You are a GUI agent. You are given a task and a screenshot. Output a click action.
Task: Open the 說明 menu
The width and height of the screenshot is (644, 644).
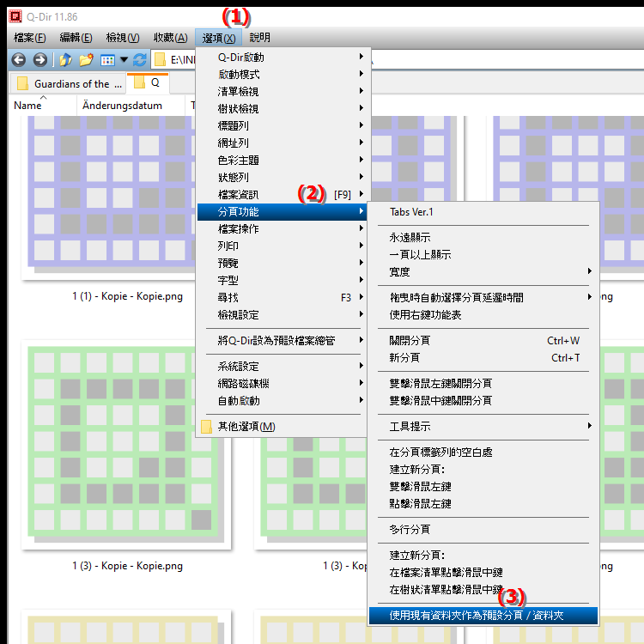coord(259,38)
